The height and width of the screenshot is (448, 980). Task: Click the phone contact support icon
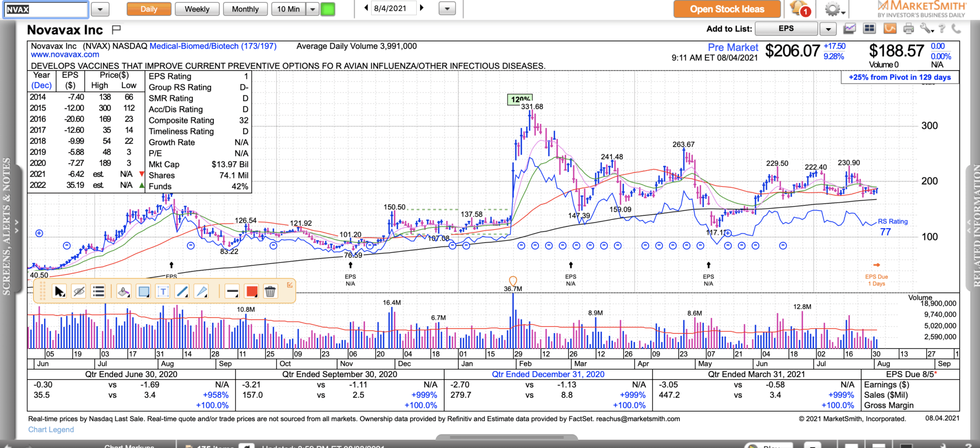click(x=956, y=29)
